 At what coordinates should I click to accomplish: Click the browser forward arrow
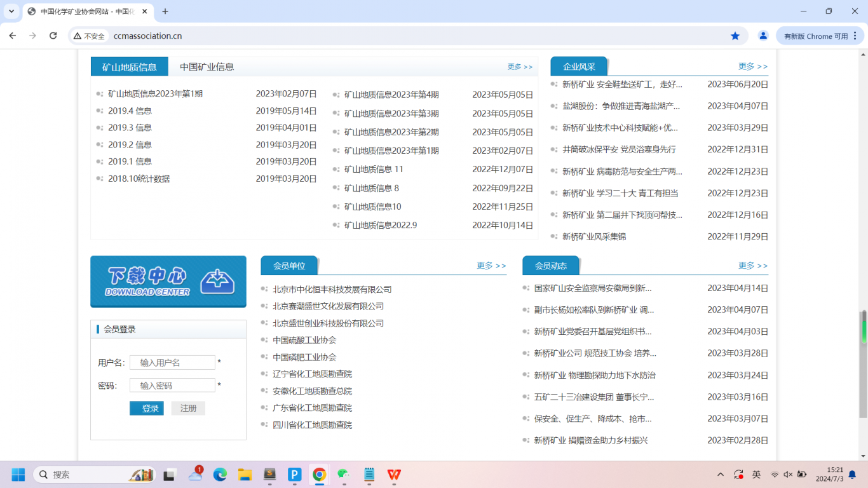tap(33, 36)
